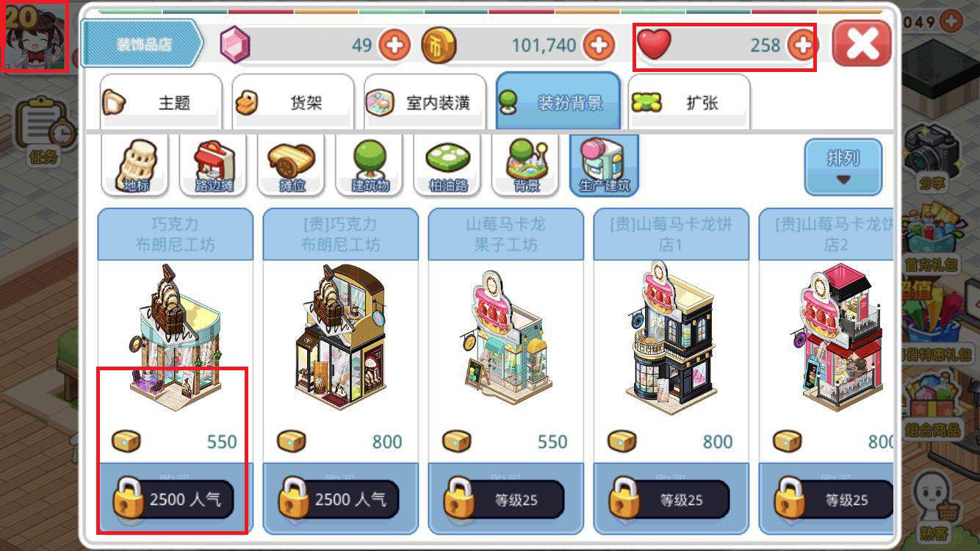Open the 室内装潢 interior decoration tab
980x551 pixels.
(425, 102)
